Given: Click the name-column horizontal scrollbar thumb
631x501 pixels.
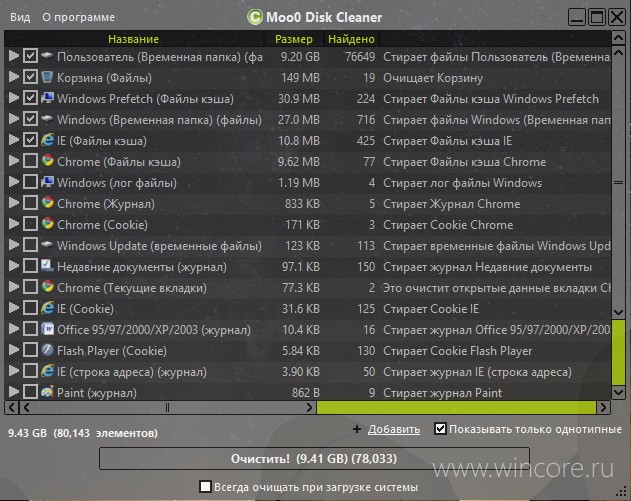Looking at the screenshot, I should pyautogui.click(x=167, y=408).
